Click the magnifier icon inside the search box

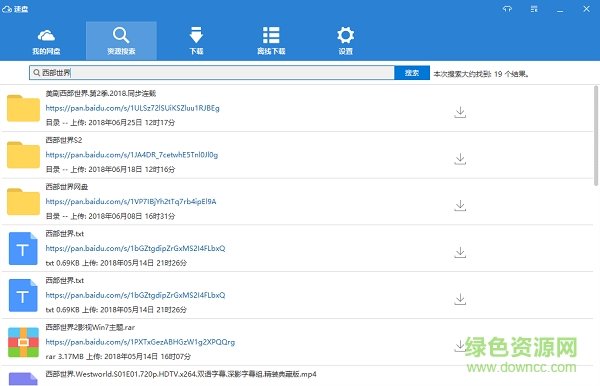click(36, 73)
